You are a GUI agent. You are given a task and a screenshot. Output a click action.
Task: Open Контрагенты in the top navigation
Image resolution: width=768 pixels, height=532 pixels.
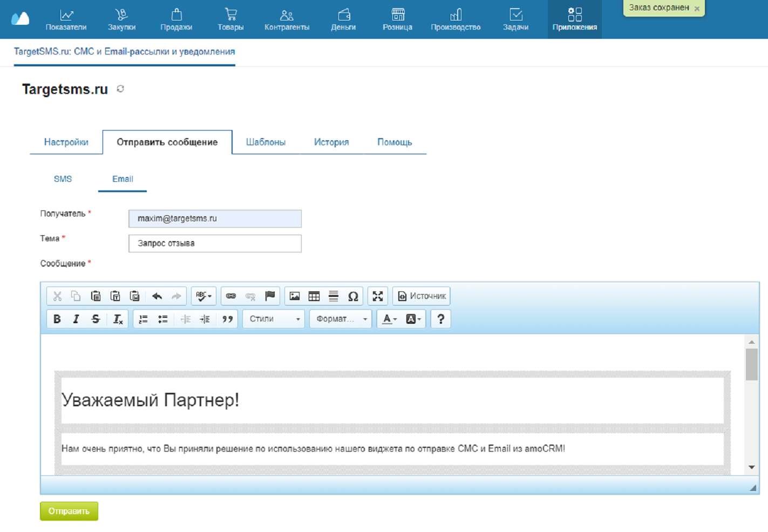[287, 19]
